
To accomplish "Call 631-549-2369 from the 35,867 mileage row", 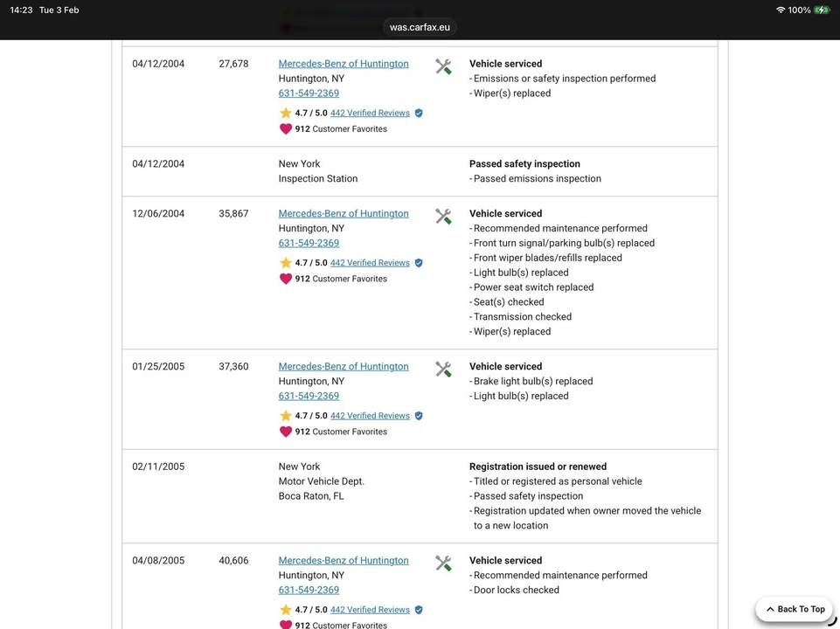I will coord(309,243).
